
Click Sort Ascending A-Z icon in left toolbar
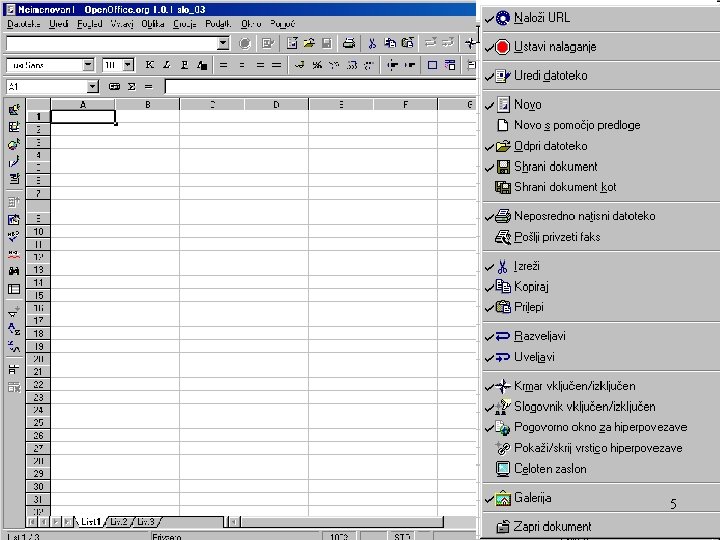(x=14, y=329)
